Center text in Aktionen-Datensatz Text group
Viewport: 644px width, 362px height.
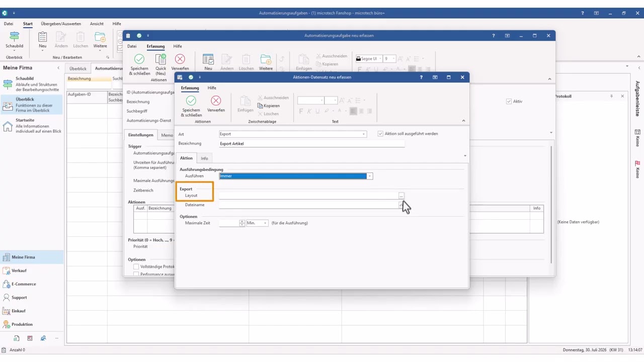(361, 111)
